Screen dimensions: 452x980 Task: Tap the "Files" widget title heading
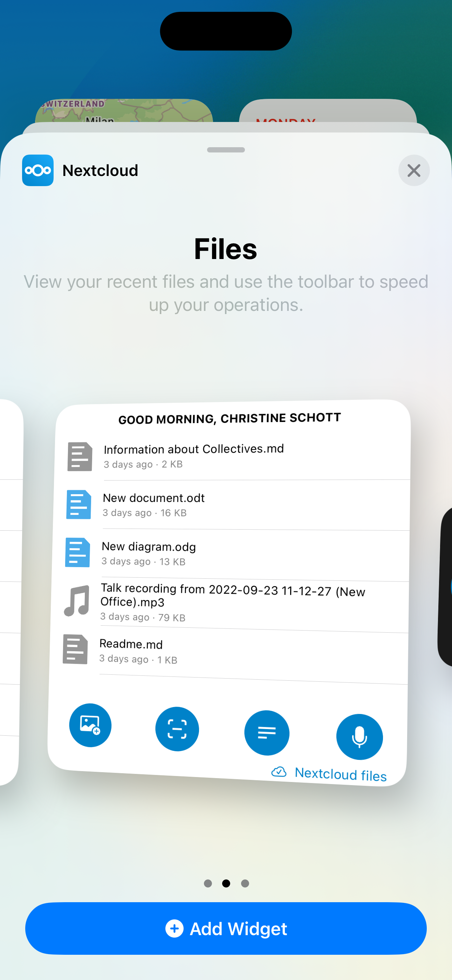click(x=226, y=249)
